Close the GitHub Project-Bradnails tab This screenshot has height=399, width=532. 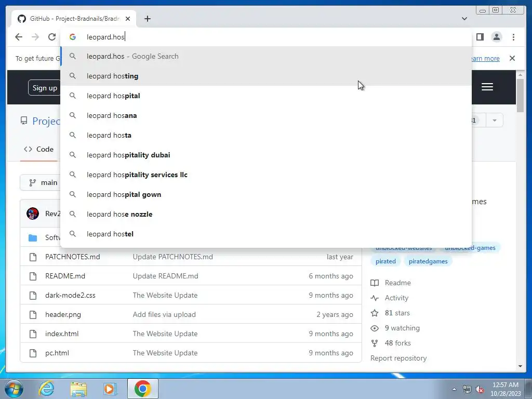click(128, 19)
